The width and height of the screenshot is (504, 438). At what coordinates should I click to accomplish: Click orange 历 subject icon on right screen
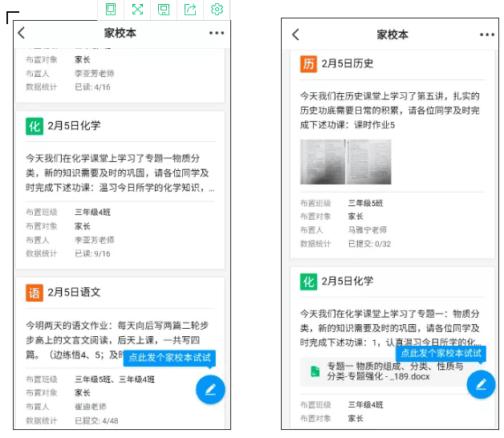tap(308, 64)
